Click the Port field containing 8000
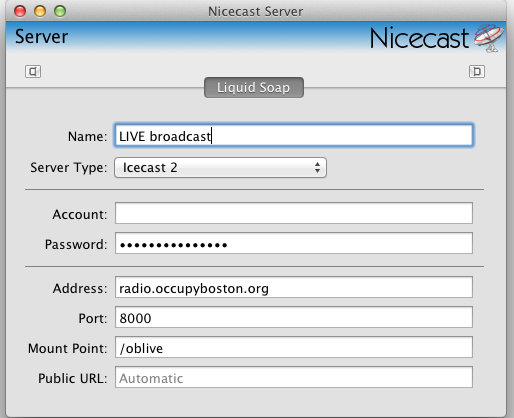Viewport: 514px width, 418px height. [x=294, y=317]
